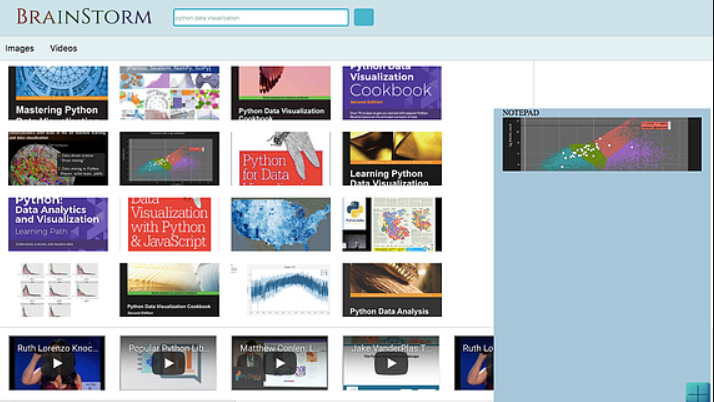Switch to the Images tab
Image resolution: width=714 pixels, height=402 pixels.
(x=19, y=48)
